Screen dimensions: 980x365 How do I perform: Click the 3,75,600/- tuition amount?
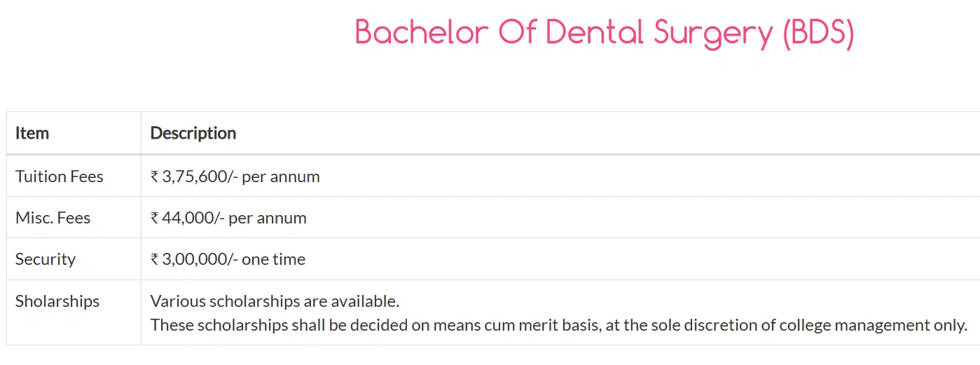point(200,177)
